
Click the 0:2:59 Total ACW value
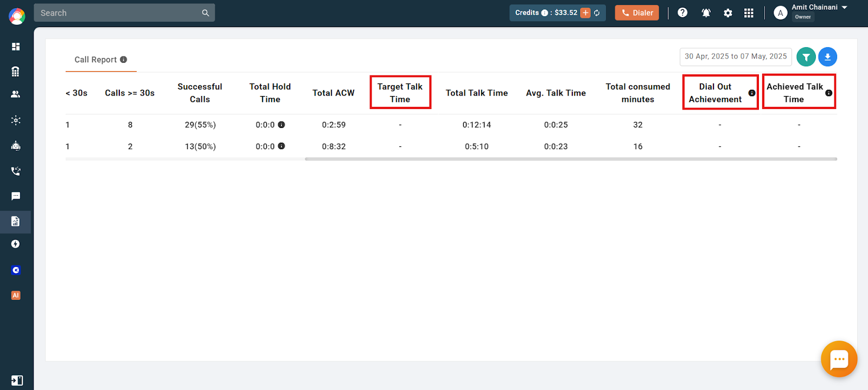click(x=334, y=125)
